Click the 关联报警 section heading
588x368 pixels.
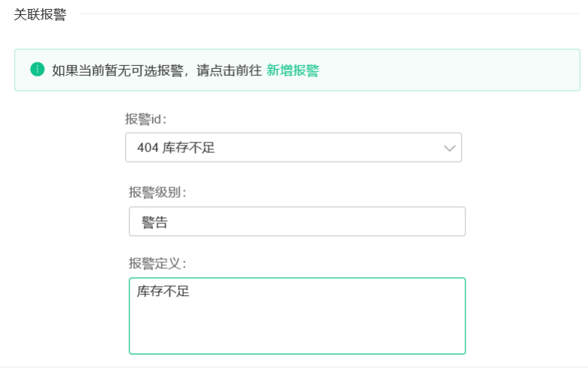tap(40, 14)
